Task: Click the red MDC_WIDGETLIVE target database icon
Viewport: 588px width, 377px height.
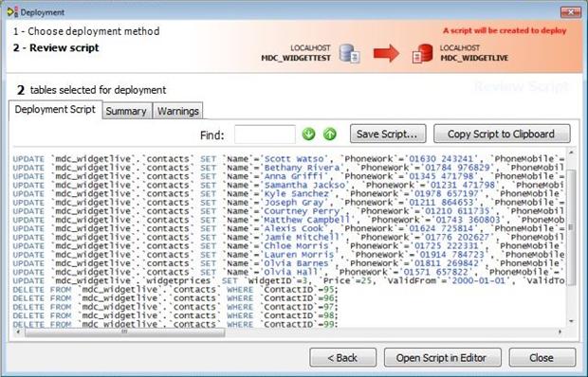Action: 423,54
